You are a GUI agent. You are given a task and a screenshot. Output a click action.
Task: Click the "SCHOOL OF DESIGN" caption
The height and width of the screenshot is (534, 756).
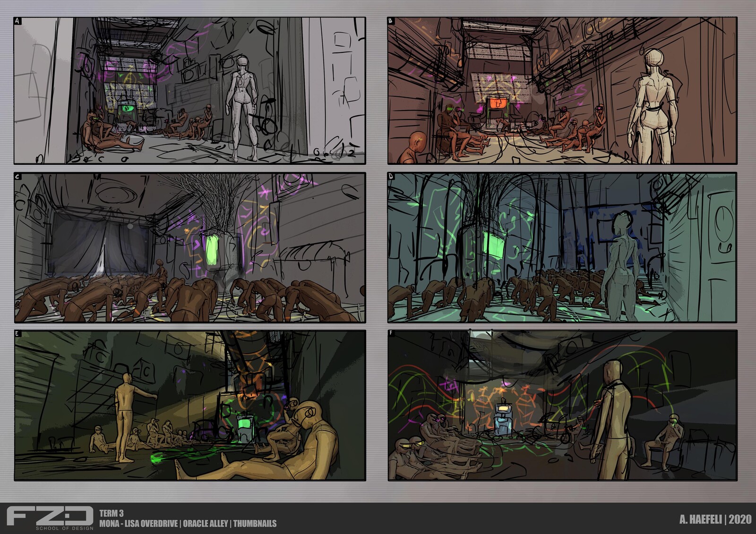(x=65, y=528)
